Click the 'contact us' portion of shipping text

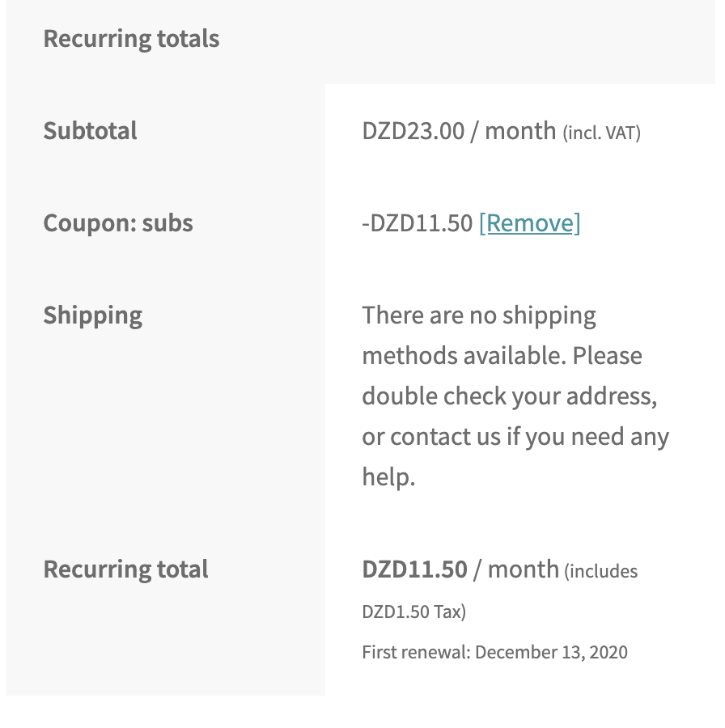click(x=443, y=436)
